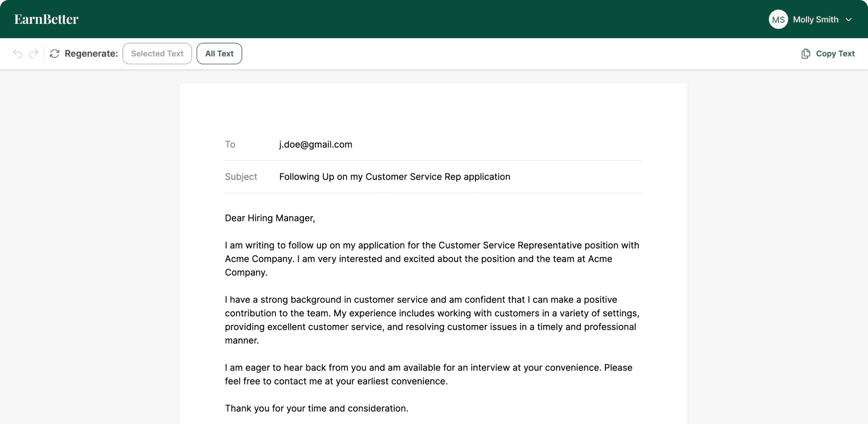
Task: Click the undo arrow icon
Action: (x=18, y=54)
